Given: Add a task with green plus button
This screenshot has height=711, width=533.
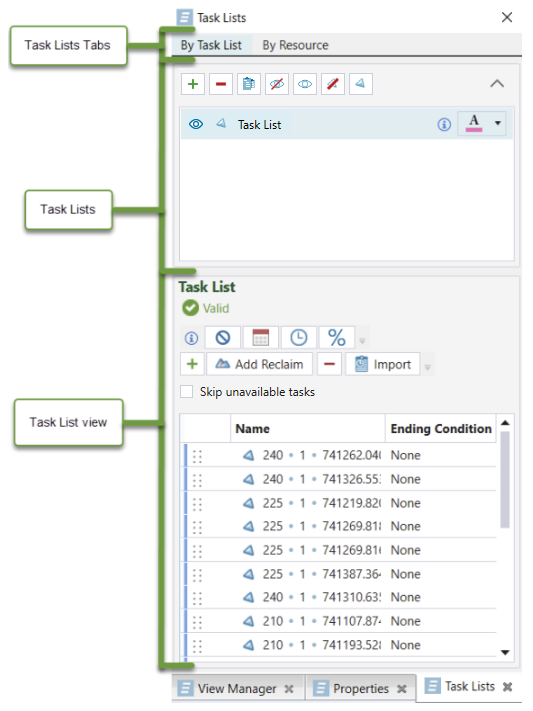Looking at the screenshot, I should pyautogui.click(x=192, y=364).
